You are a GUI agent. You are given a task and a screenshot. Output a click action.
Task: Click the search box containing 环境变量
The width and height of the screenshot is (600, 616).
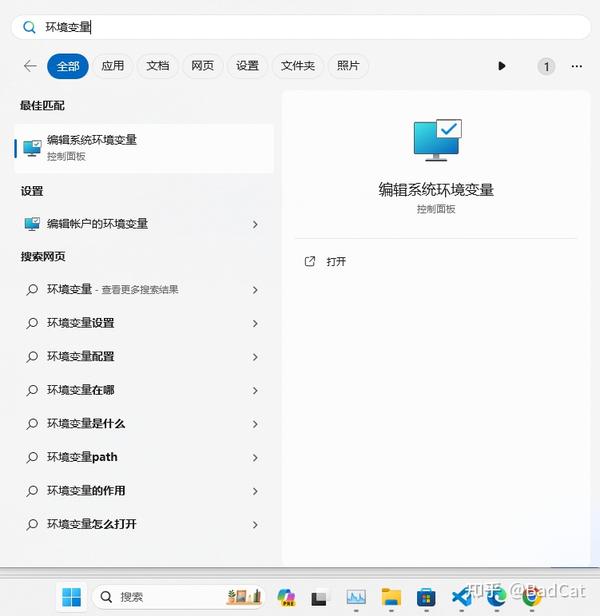point(301,27)
